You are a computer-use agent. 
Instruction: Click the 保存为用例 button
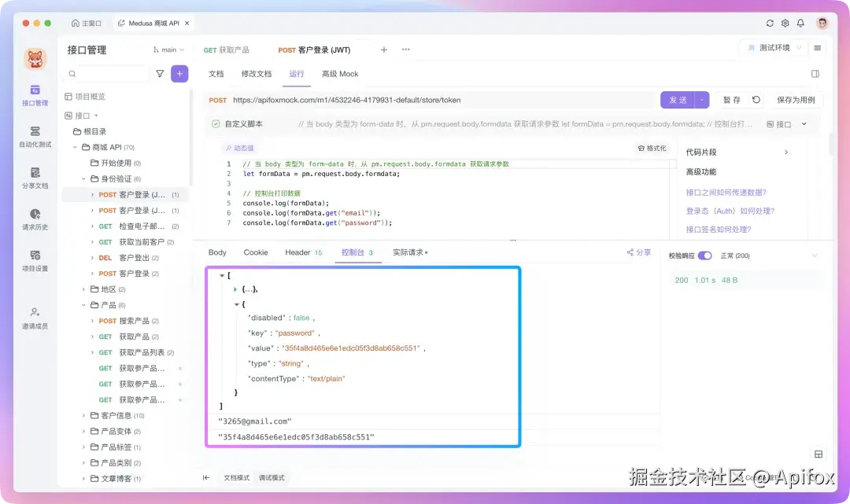click(x=796, y=100)
